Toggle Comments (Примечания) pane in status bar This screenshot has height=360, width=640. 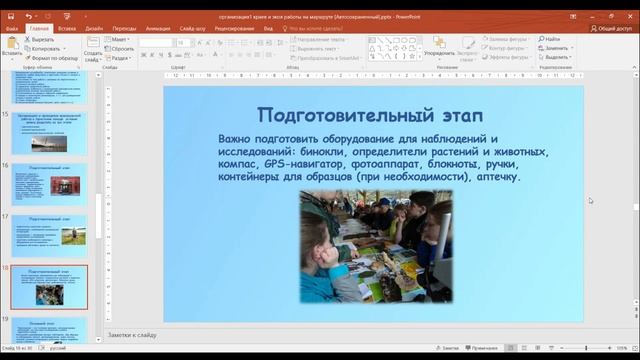[481, 348]
